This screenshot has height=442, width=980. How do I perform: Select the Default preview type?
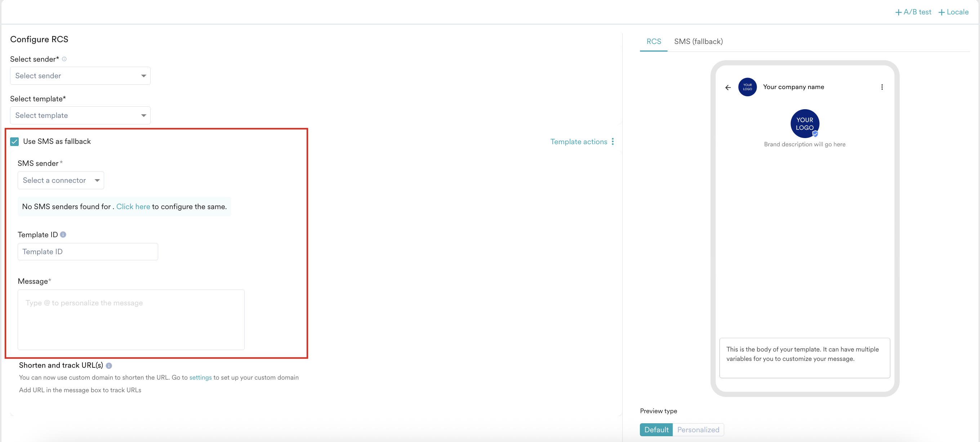tap(655, 429)
